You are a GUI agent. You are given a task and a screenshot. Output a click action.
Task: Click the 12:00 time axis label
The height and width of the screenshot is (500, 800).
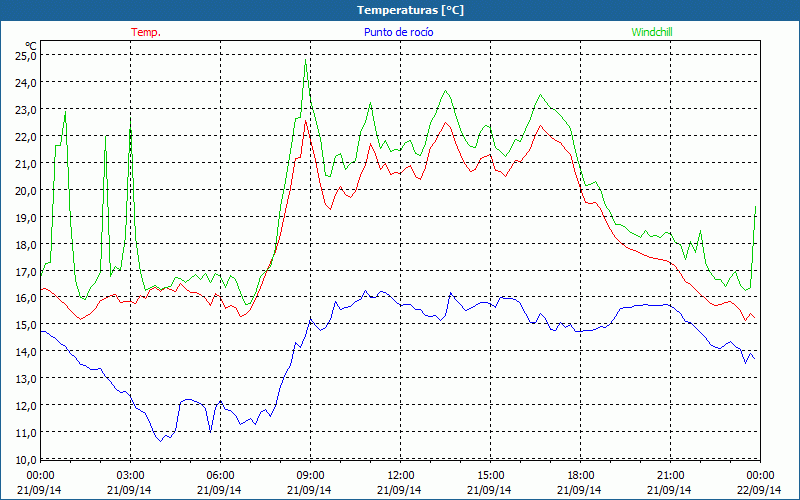[400, 476]
